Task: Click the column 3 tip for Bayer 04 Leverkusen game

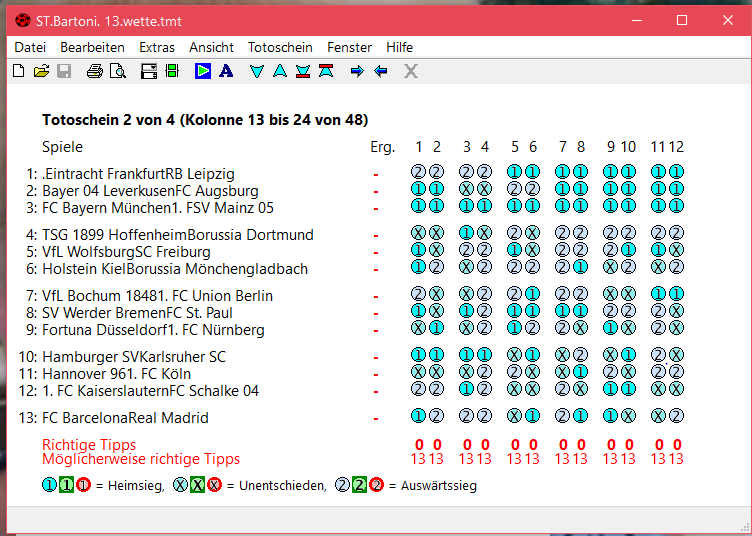Action: coord(466,189)
